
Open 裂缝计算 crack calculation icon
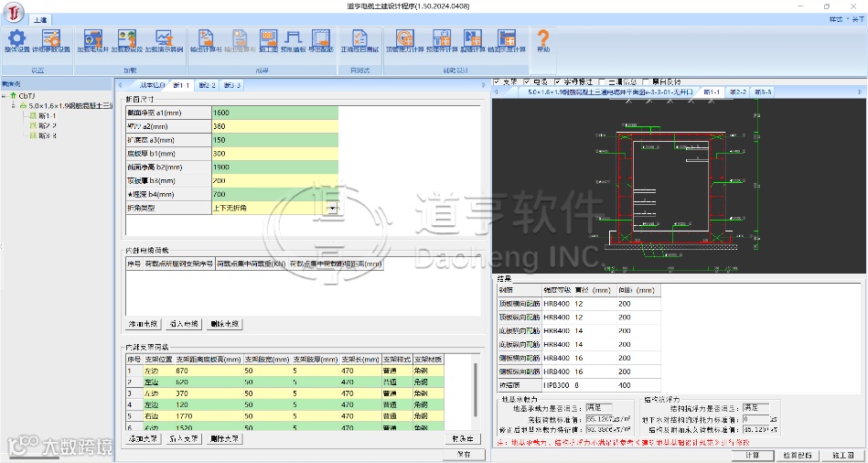tap(472, 41)
